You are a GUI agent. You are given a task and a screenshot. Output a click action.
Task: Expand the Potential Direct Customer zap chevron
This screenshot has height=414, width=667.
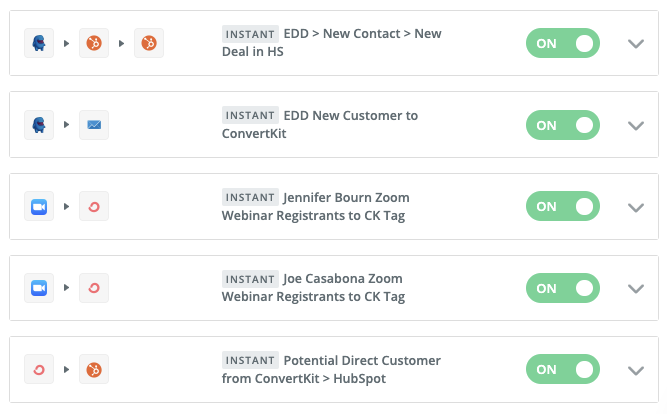(x=636, y=369)
